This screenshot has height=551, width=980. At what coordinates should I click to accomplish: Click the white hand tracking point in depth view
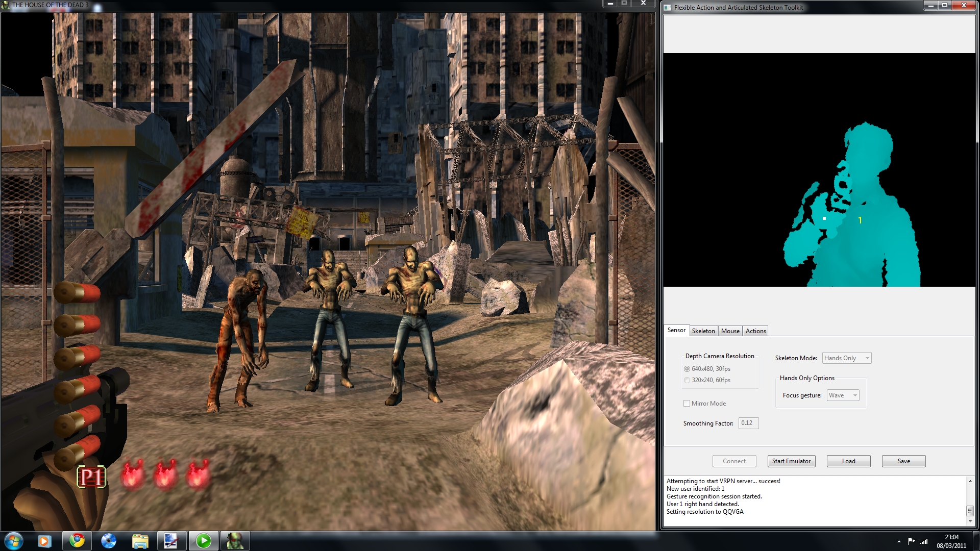pyautogui.click(x=824, y=218)
